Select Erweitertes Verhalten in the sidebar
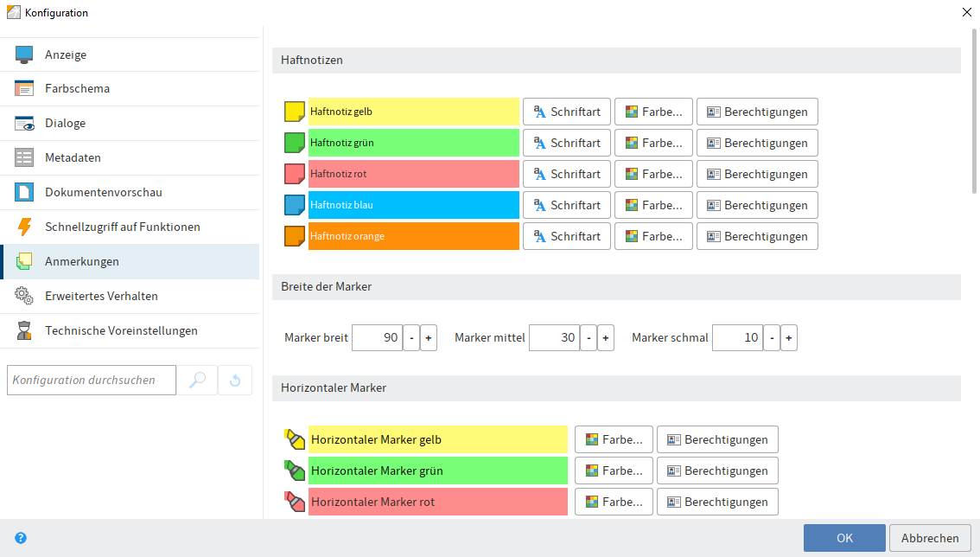Viewport: 980px width, 557px height. coord(130,296)
